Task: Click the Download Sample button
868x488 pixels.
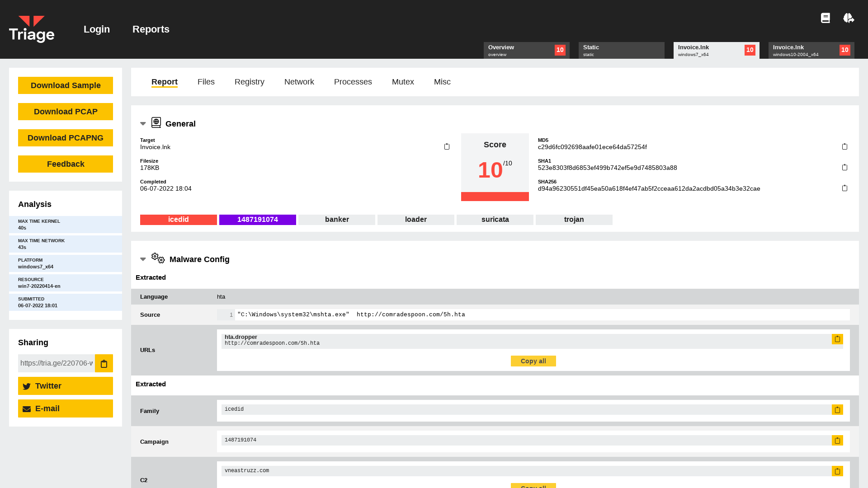Action: pos(65,85)
